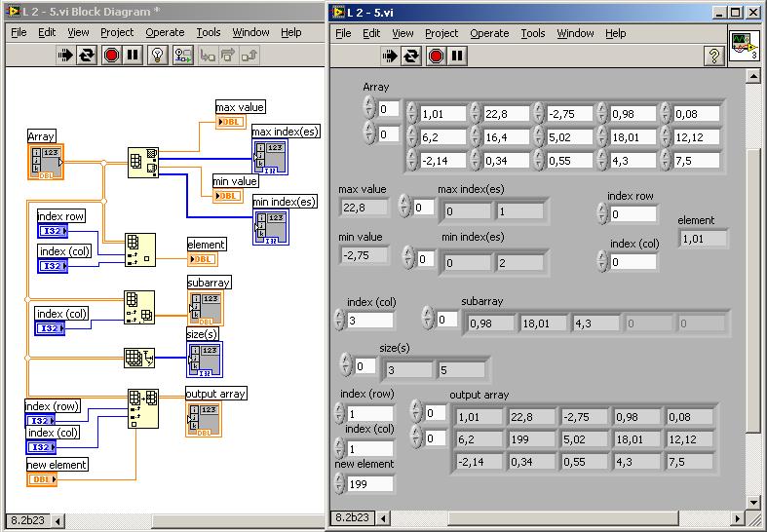Viewport: 767px width, 532px height.
Task: Select the Array Size function node
Action: 139,359
